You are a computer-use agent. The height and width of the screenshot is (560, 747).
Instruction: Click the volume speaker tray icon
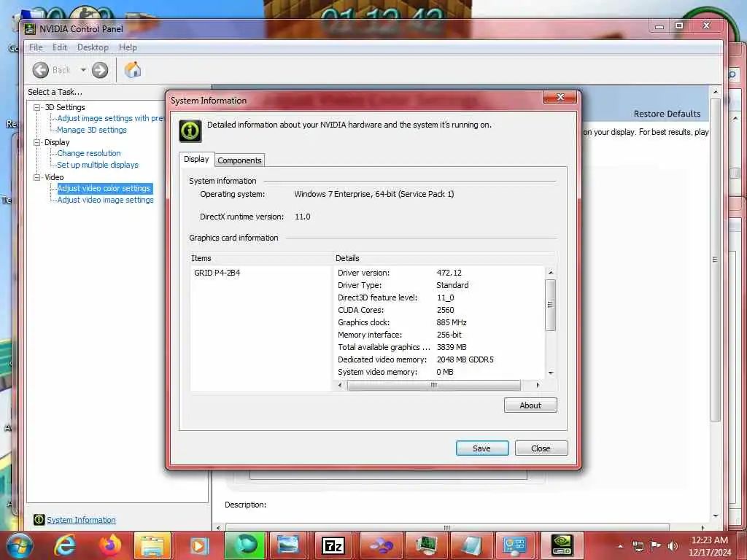(673, 546)
